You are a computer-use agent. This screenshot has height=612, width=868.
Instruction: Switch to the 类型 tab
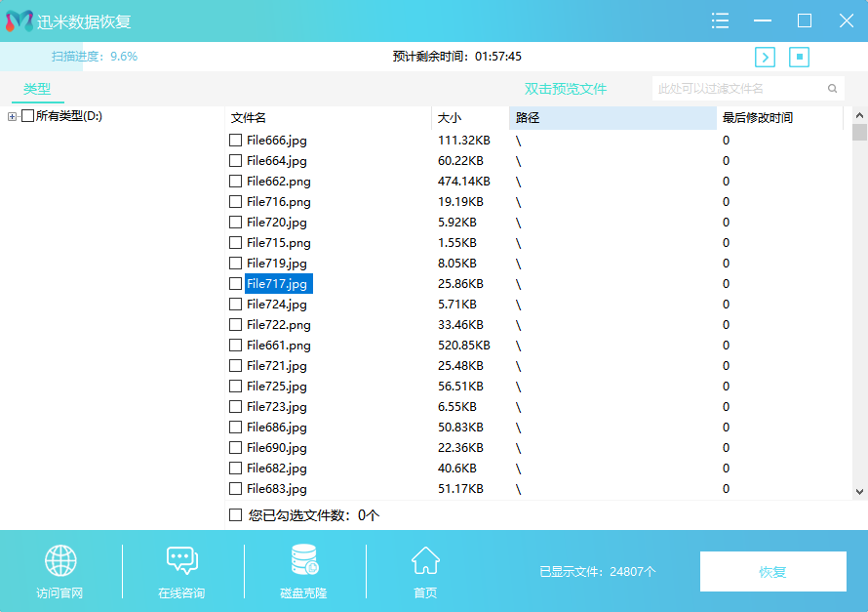[37, 89]
